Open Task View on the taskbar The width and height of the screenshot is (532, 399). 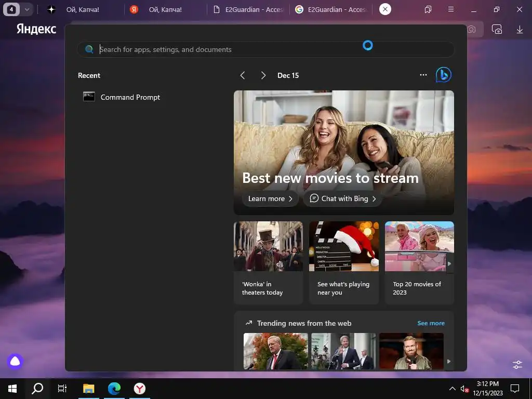click(62, 389)
